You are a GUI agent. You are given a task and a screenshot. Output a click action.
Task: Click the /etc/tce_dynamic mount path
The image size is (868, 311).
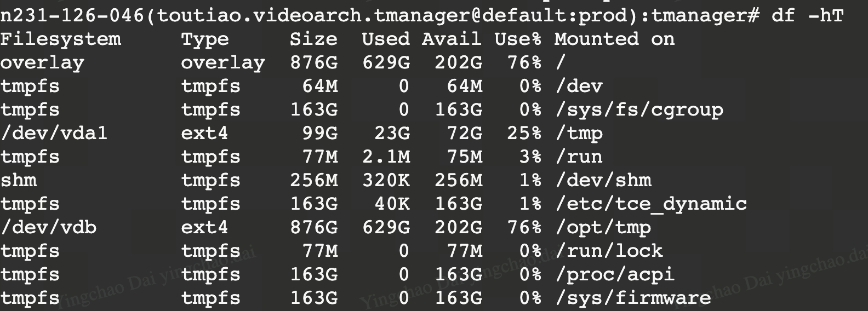click(x=651, y=204)
